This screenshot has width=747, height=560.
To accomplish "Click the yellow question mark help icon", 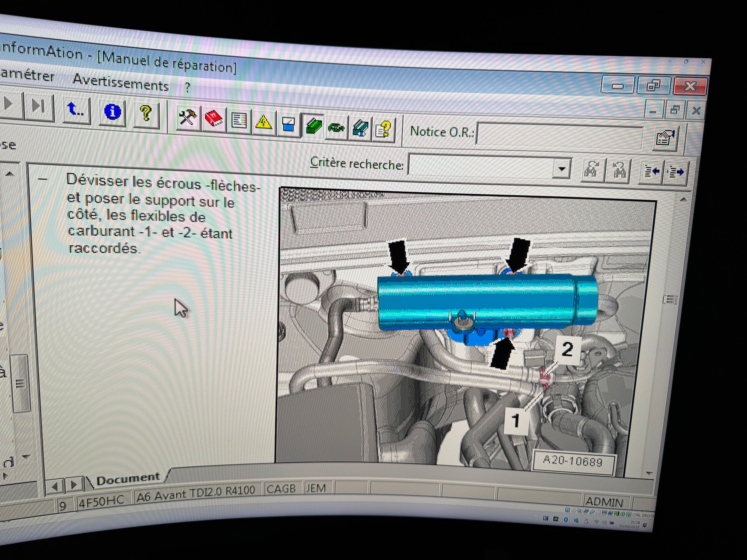I will [x=146, y=113].
